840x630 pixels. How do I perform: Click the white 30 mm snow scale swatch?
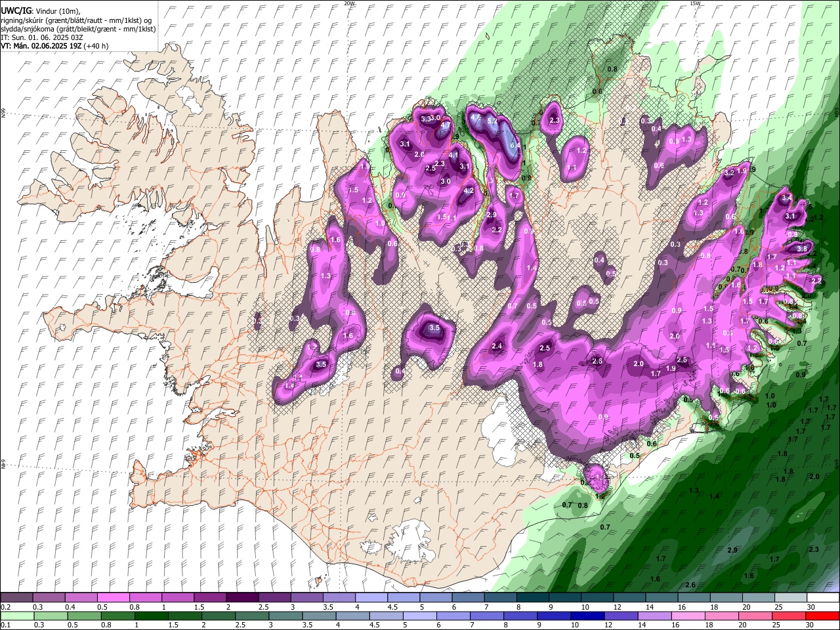pos(823,598)
